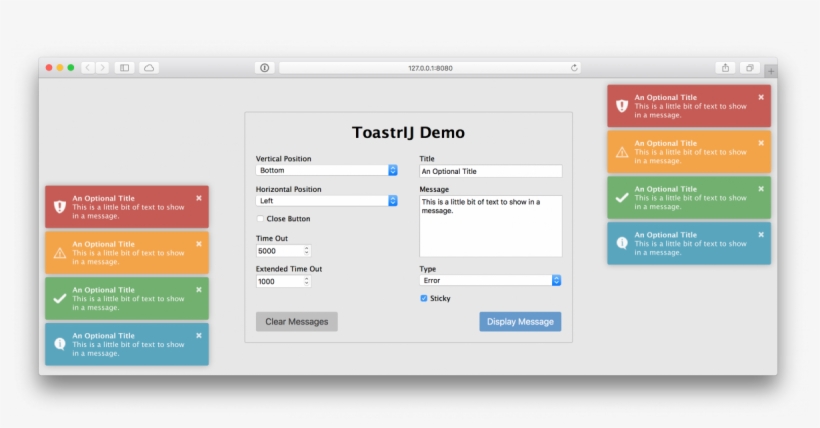The height and width of the screenshot is (428, 820).
Task: Click the Horizontal Position label
Action: coord(289,189)
